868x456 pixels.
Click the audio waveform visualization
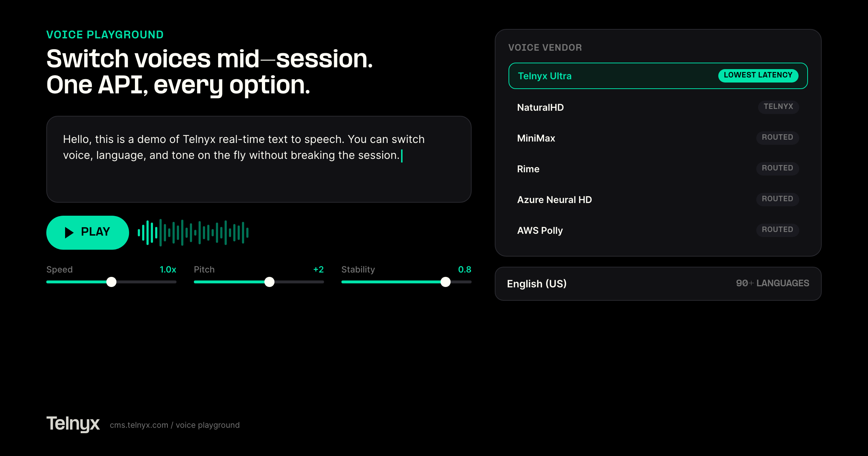click(193, 232)
